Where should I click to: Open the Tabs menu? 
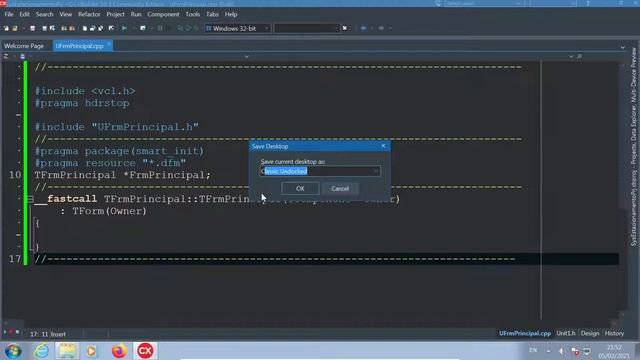[x=212, y=14]
